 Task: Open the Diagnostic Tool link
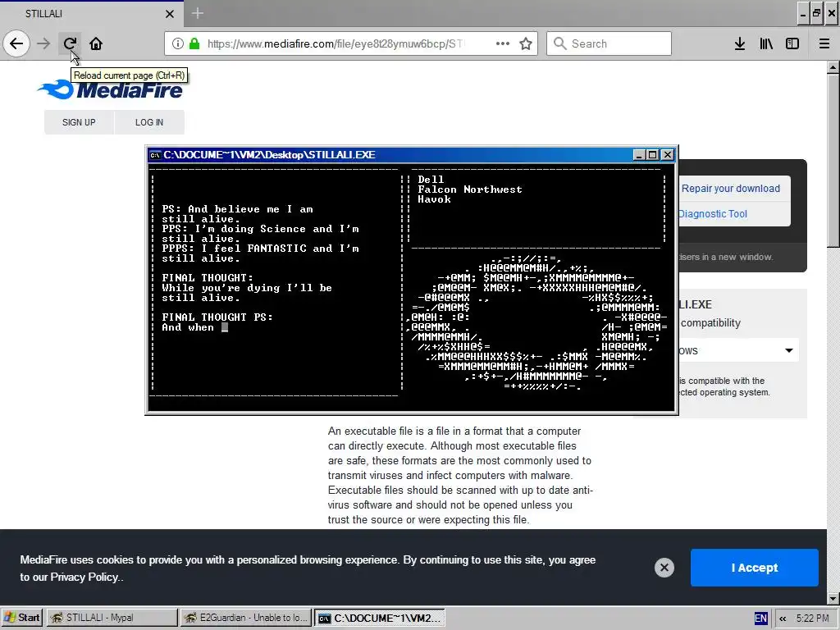(x=713, y=214)
